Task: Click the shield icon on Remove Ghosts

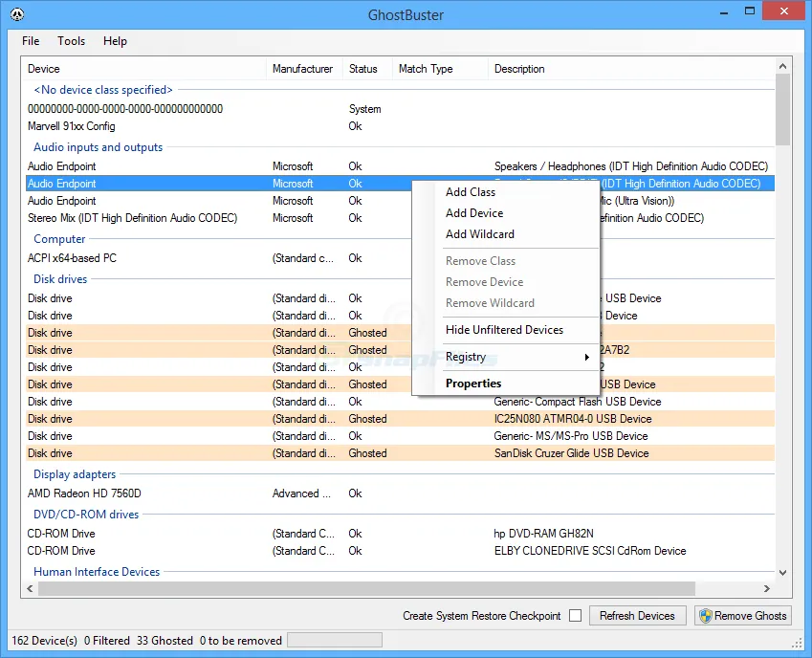Action: (705, 616)
